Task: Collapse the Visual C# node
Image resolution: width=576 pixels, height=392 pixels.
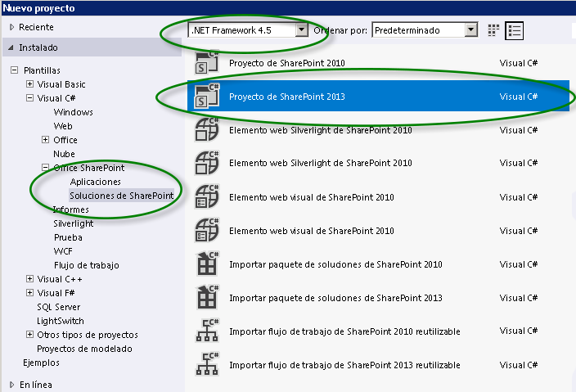Action: pyautogui.click(x=29, y=97)
